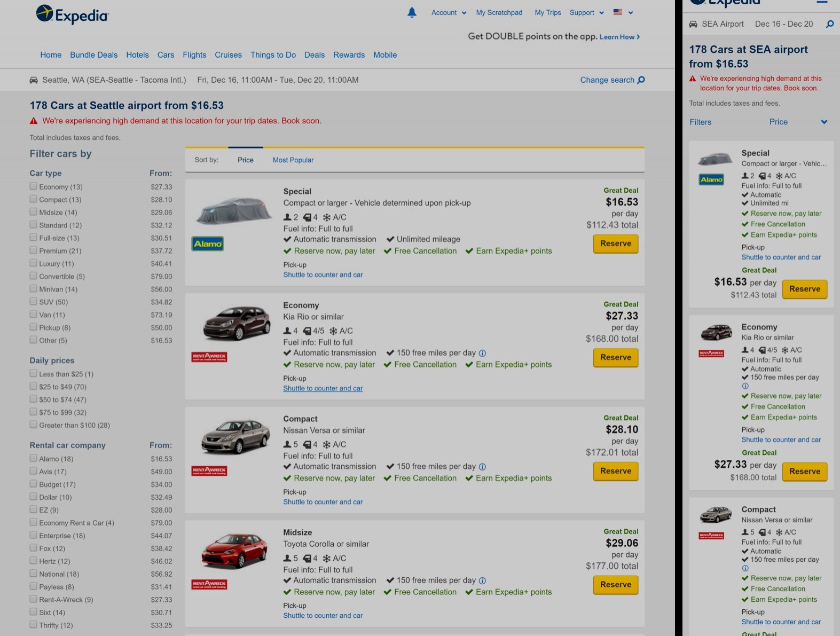Check $50 to $74 (47) price filter

(x=34, y=399)
